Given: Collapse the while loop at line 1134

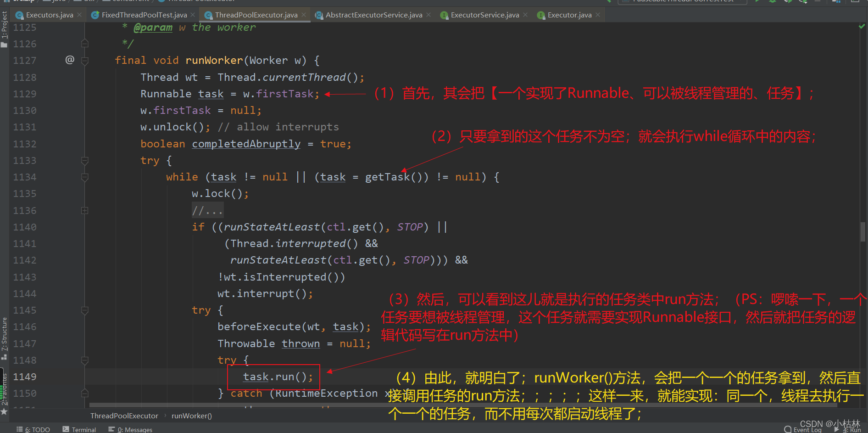Looking at the screenshot, I should (x=85, y=177).
